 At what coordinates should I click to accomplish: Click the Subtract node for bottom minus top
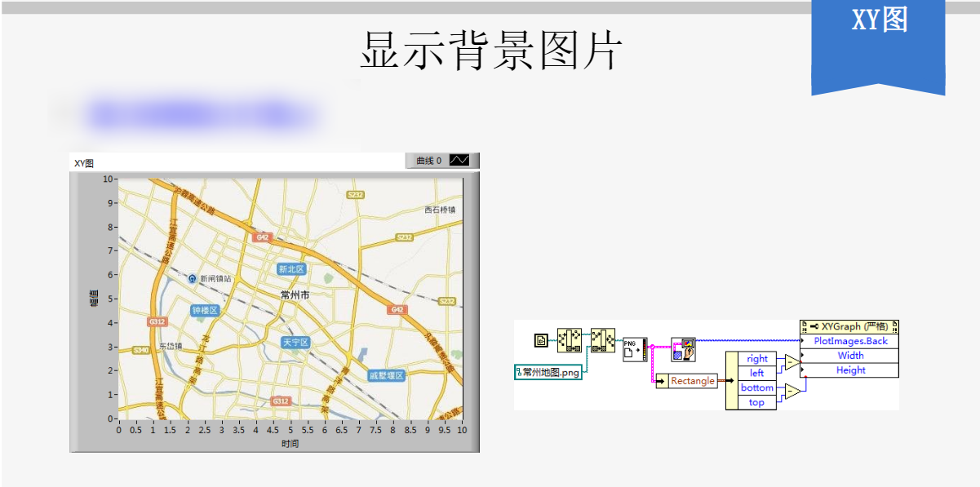[793, 392]
